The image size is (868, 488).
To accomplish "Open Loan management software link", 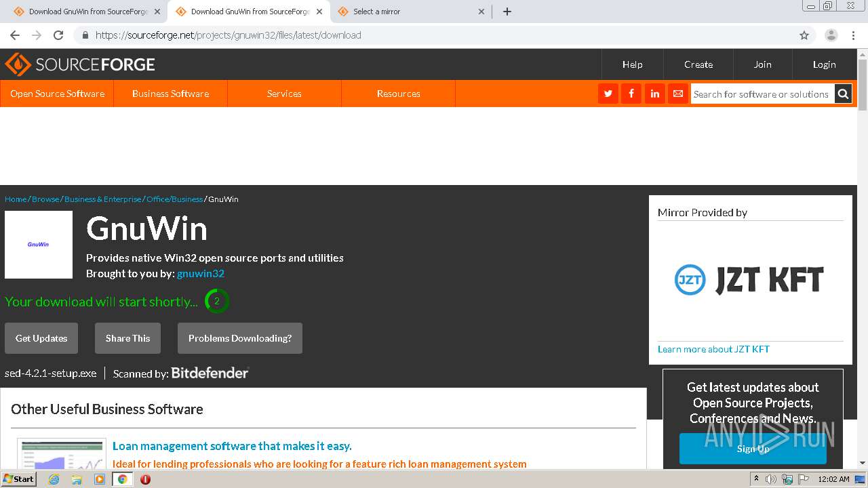I will click(232, 446).
